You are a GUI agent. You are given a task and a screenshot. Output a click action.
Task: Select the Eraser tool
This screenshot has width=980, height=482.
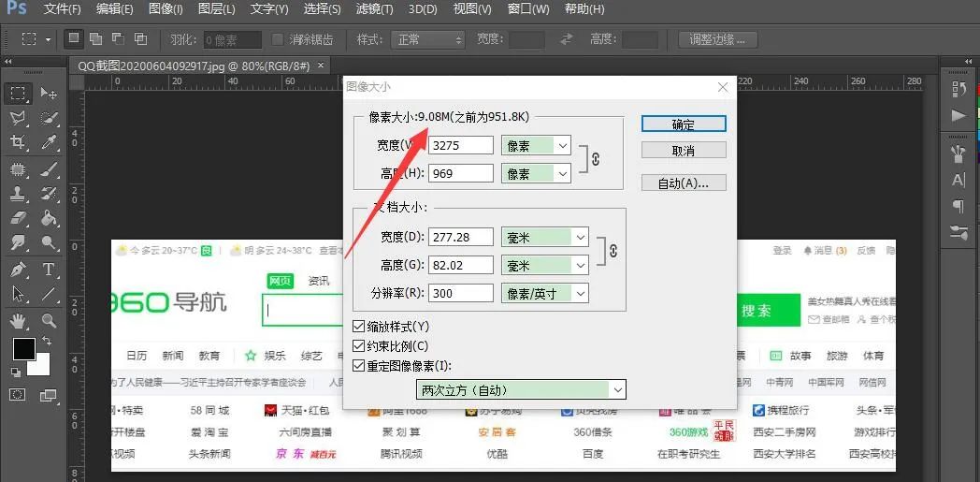(x=18, y=217)
